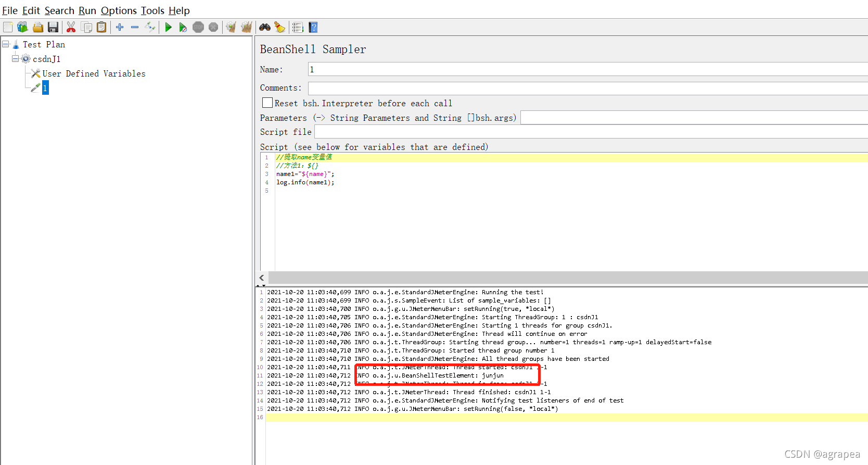The width and height of the screenshot is (868, 465).
Task: Click the Paste clipboard icon
Action: click(x=102, y=27)
